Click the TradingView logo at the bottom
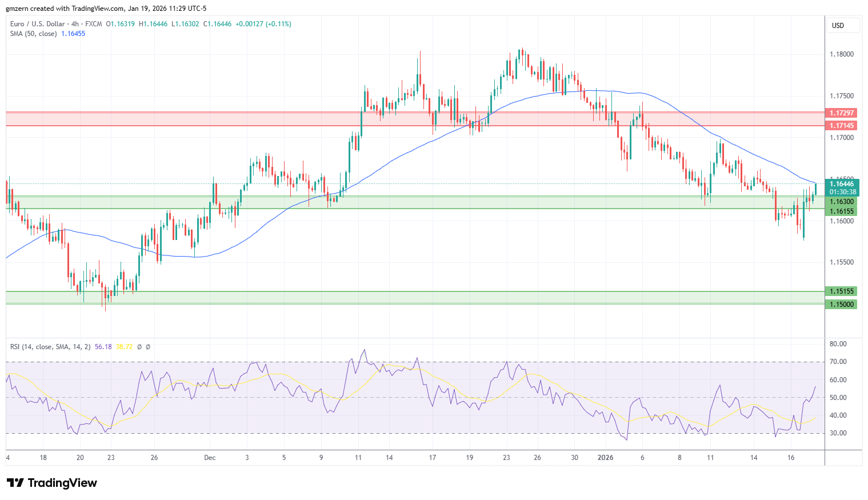 coord(52,483)
